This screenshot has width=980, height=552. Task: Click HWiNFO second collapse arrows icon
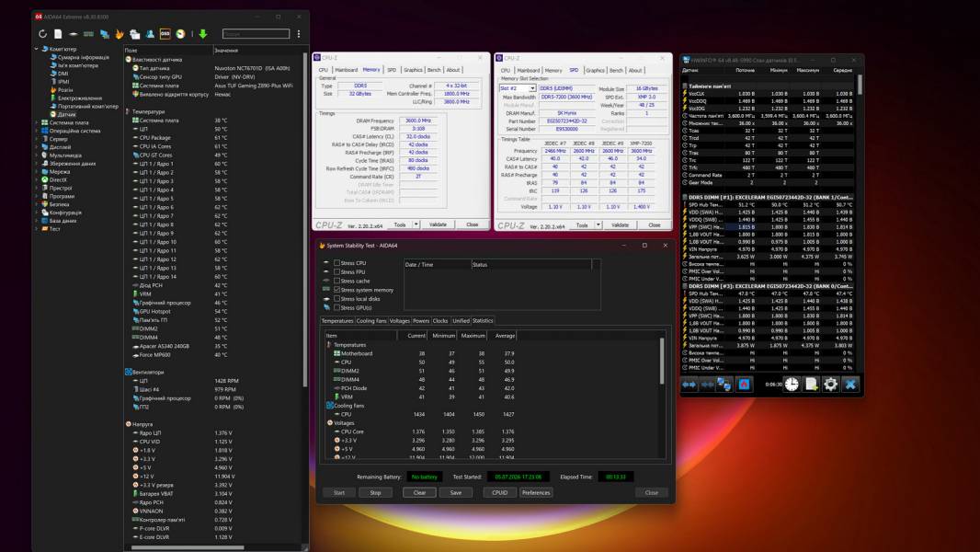pos(707,385)
